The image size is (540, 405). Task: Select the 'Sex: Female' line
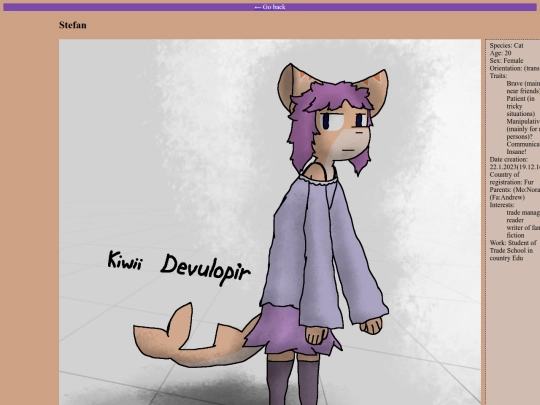pyautogui.click(x=506, y=61)
